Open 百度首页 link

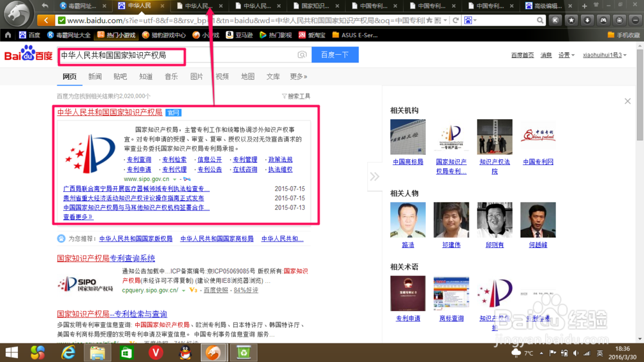tap(522, 55)
